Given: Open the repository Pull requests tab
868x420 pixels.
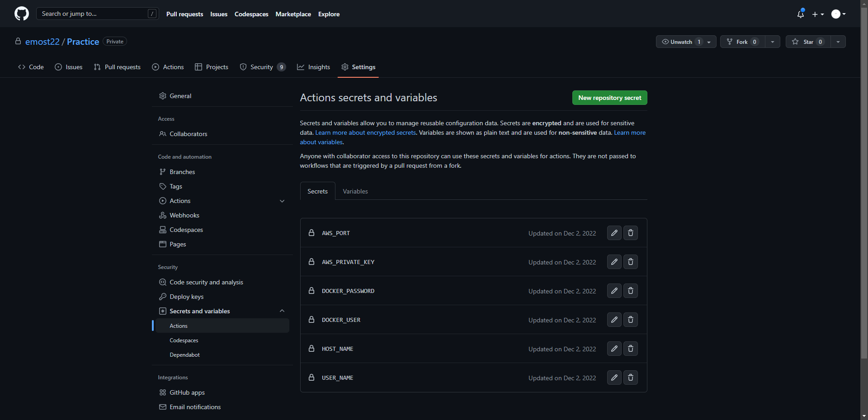Looking at the screenshot, I should pos(117,67).
